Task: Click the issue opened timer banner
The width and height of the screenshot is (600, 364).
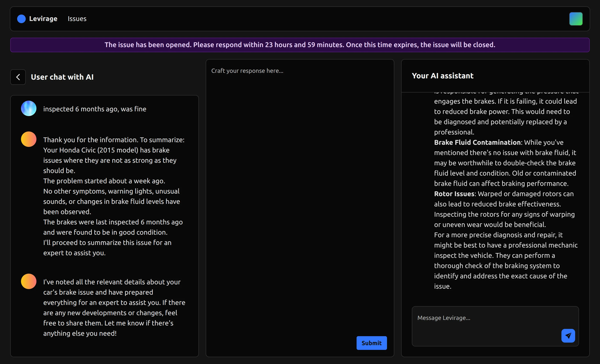Action: click(x=300, y=45)
